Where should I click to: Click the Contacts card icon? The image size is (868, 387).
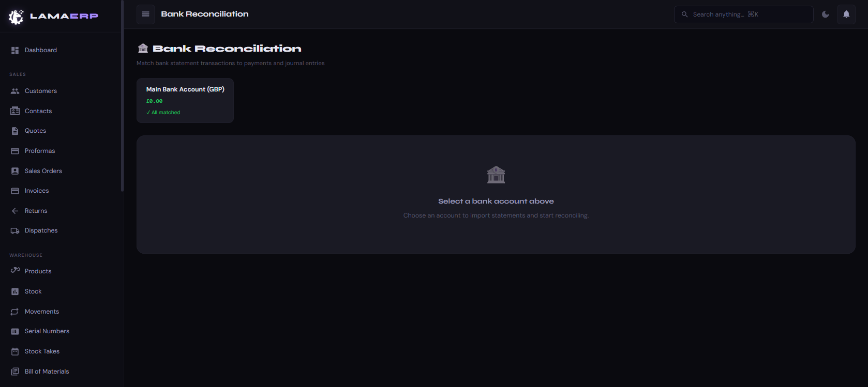pyautogui.click(x=15, y=111)
